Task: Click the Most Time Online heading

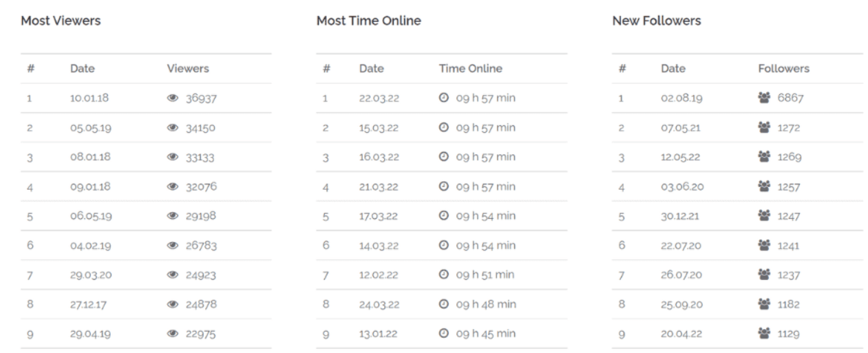Action: coord(368,21)
